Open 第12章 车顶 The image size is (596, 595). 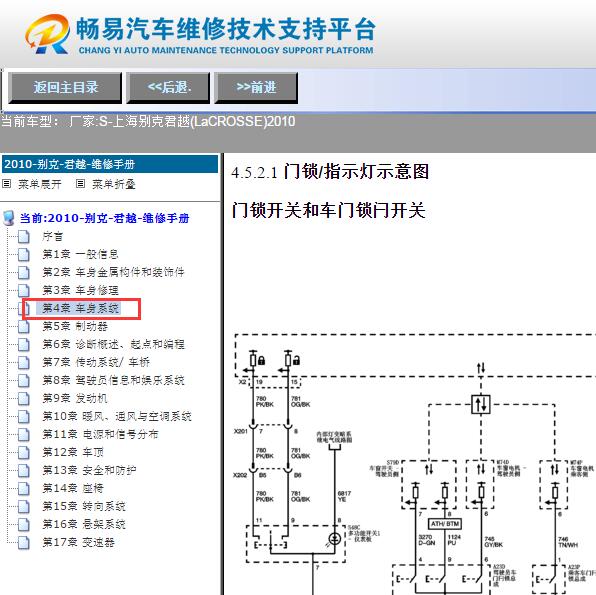click(73, 452)
